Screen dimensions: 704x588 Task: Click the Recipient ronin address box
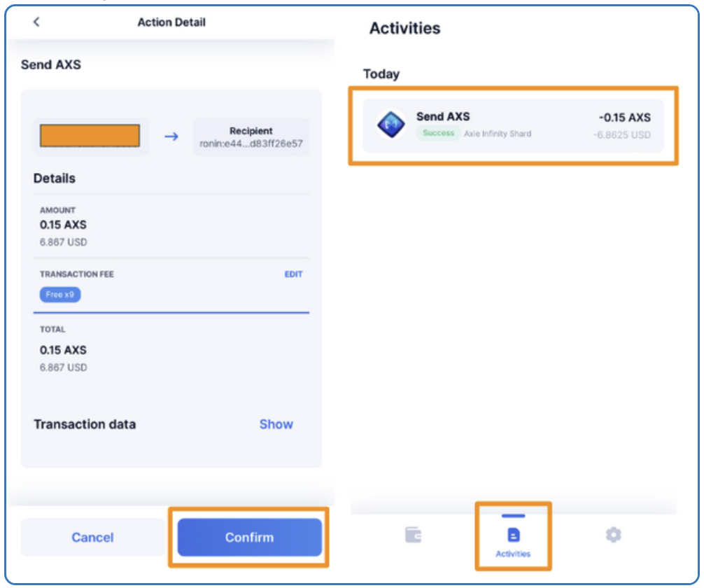tap(251, 137)
